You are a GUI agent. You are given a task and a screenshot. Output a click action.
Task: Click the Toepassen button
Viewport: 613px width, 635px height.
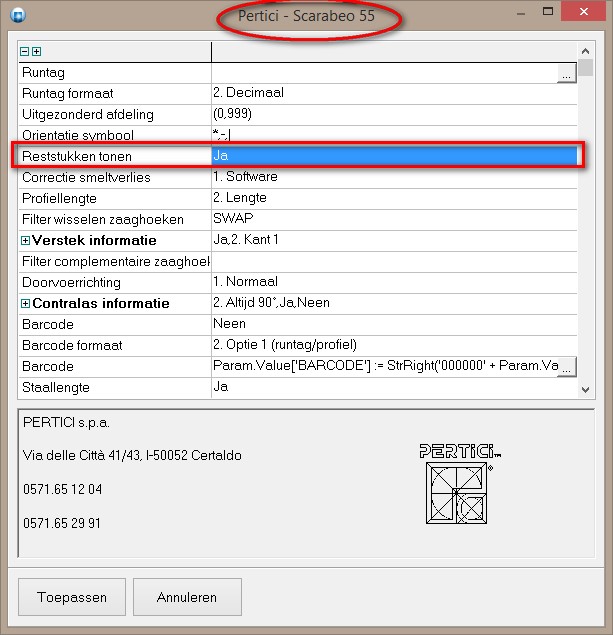click(x=72, y=597)
